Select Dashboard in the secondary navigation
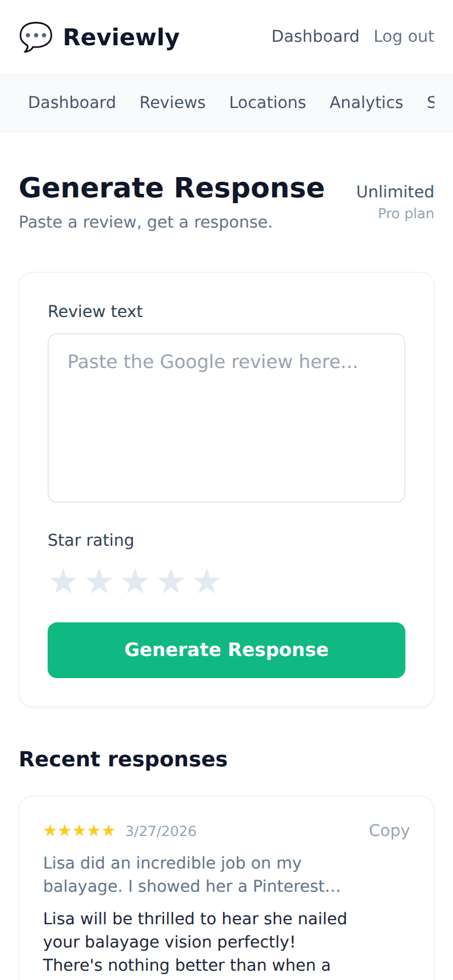This screenshot has height=980, width=453. click(x=71, y=102)
